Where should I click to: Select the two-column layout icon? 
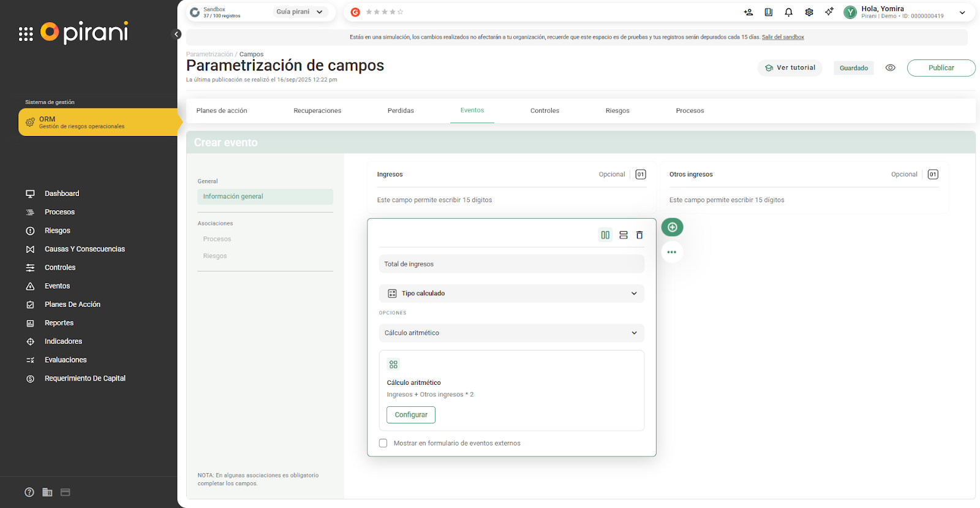pyautogui.click(x=605, y=235)
